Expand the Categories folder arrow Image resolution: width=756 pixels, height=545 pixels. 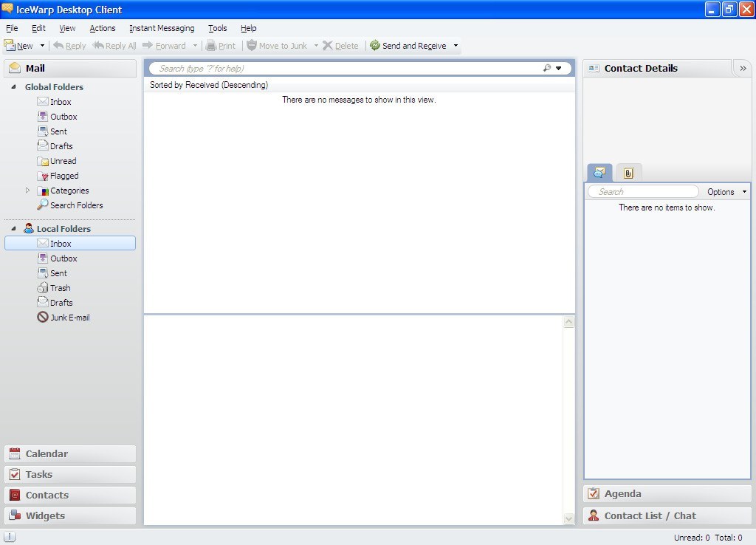[x=27, y=190]
